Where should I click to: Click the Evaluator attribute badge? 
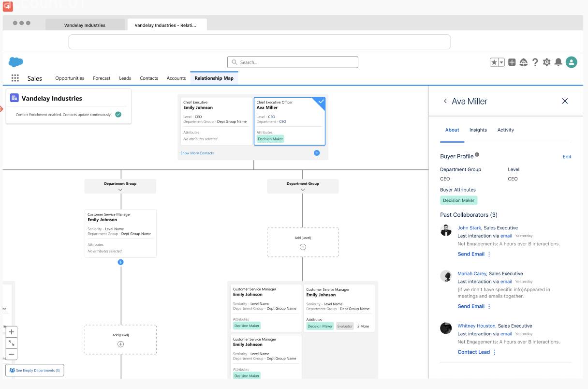345,326
